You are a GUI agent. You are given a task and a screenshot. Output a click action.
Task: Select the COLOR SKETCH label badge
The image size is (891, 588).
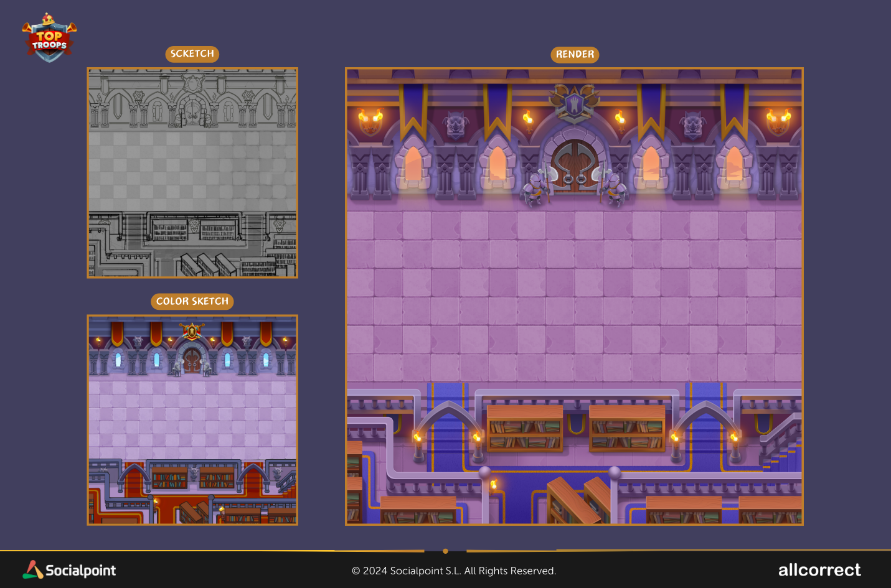192,302
